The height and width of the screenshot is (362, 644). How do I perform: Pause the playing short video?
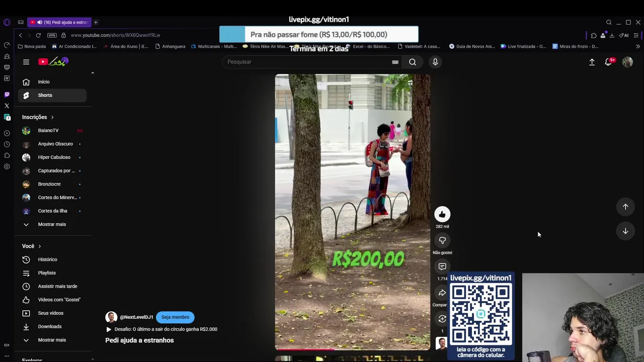[352, 211]
